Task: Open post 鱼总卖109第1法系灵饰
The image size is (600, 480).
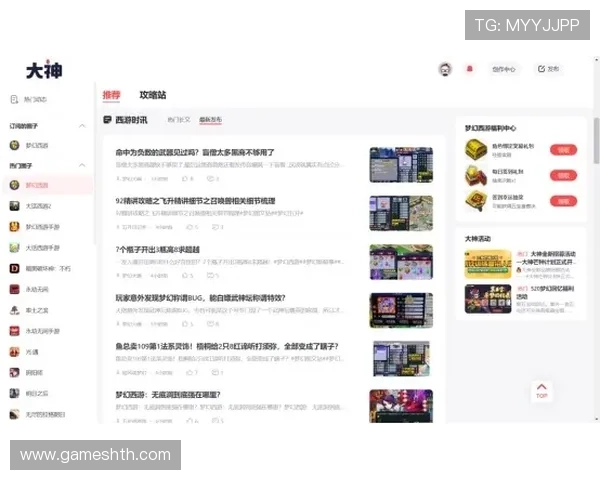Action: (227, 346)
